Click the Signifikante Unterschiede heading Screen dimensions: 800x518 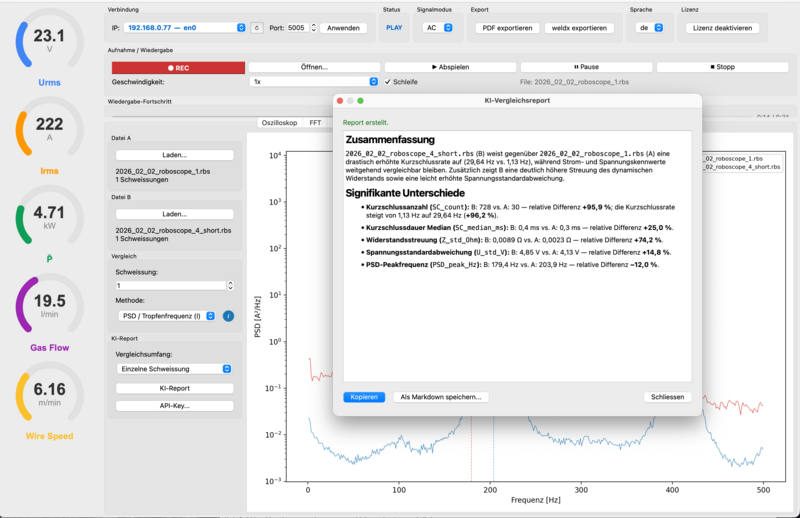click(405, 193)
